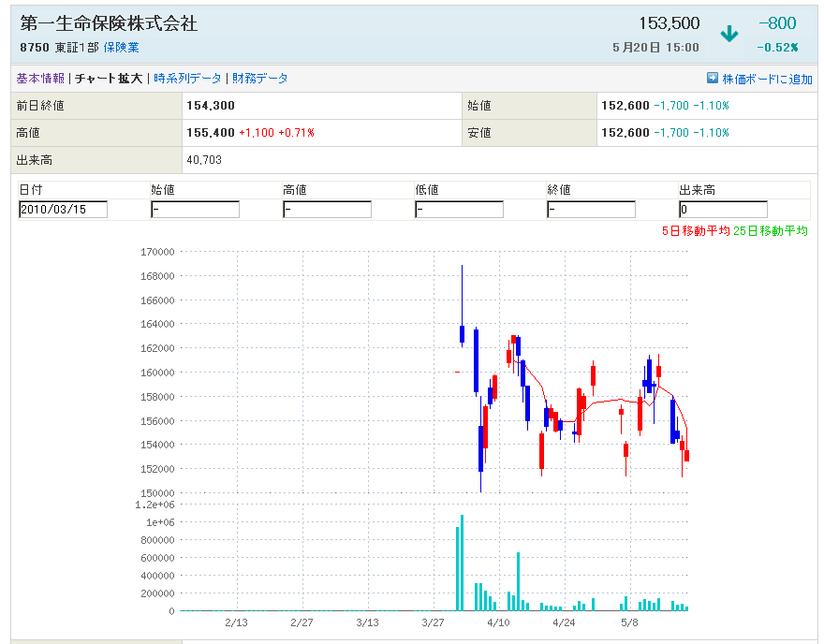Focus the 出来高 field showing 0
Image resolution: width=824 pixels, height=644 pixels.
click(x=723, y=210)
